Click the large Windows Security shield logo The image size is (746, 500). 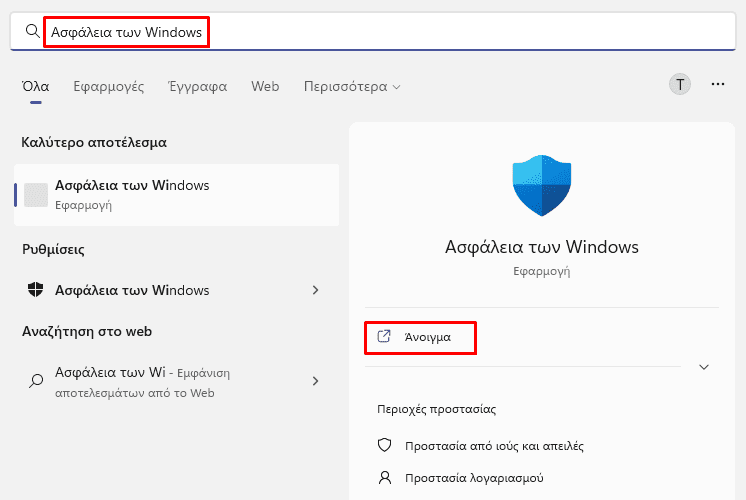541,186
